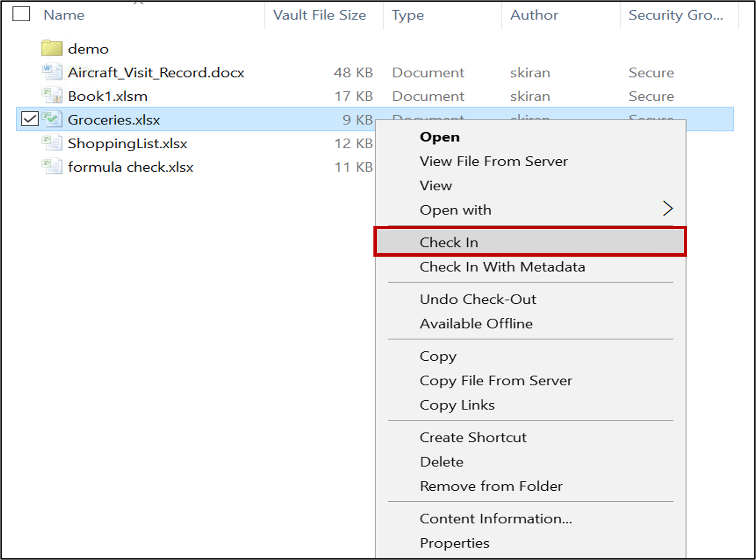Select Check In With Metadata
756x560 pixels.
pyautogui.click(x=502, y=267)
